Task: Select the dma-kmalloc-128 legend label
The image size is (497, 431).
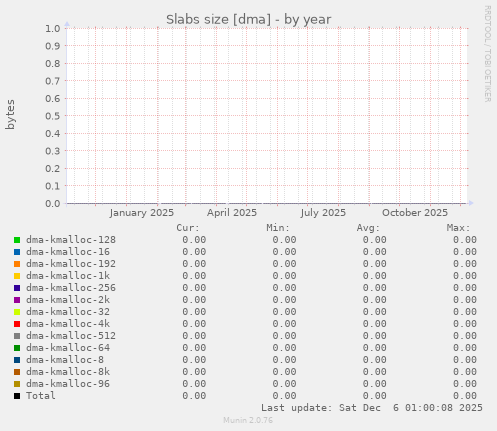Action: [71, 240]
